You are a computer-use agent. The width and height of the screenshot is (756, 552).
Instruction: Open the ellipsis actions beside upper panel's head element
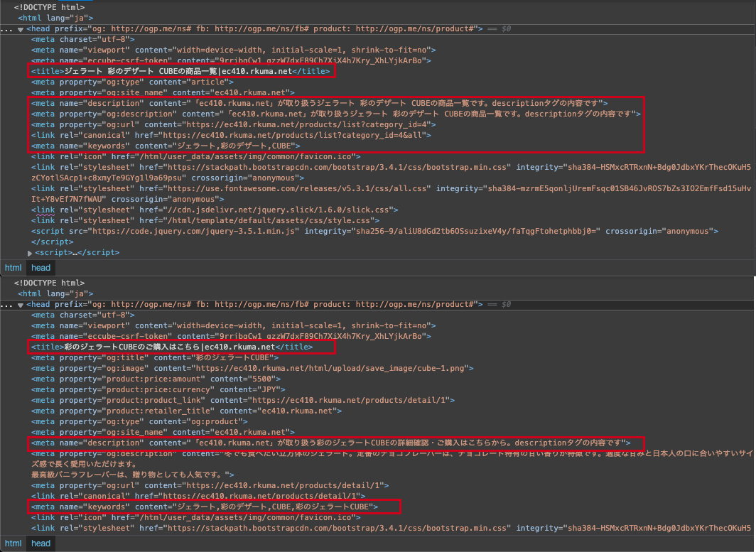coord(6,29)
